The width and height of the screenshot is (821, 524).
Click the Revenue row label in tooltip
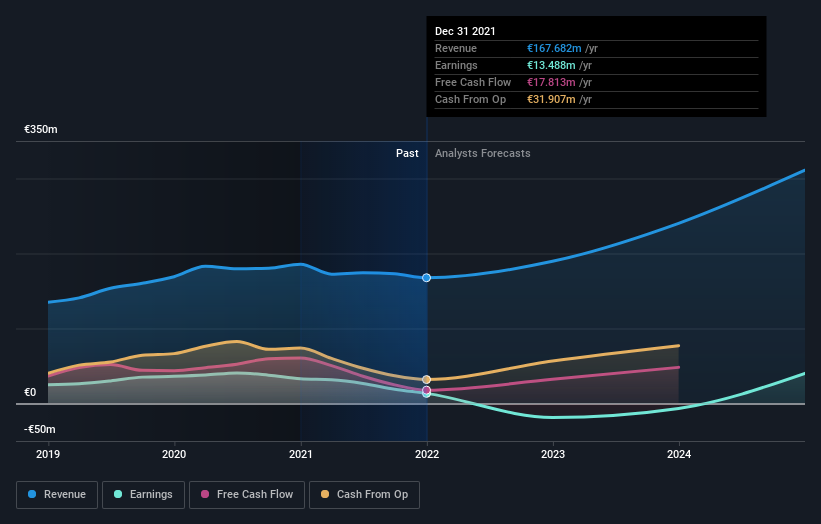pos(456,48)
